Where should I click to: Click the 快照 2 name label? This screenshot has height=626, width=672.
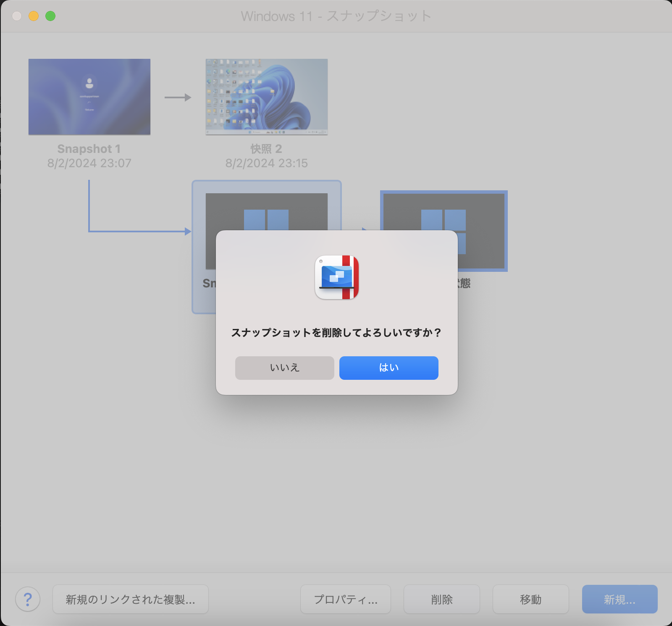click(266, 149)
